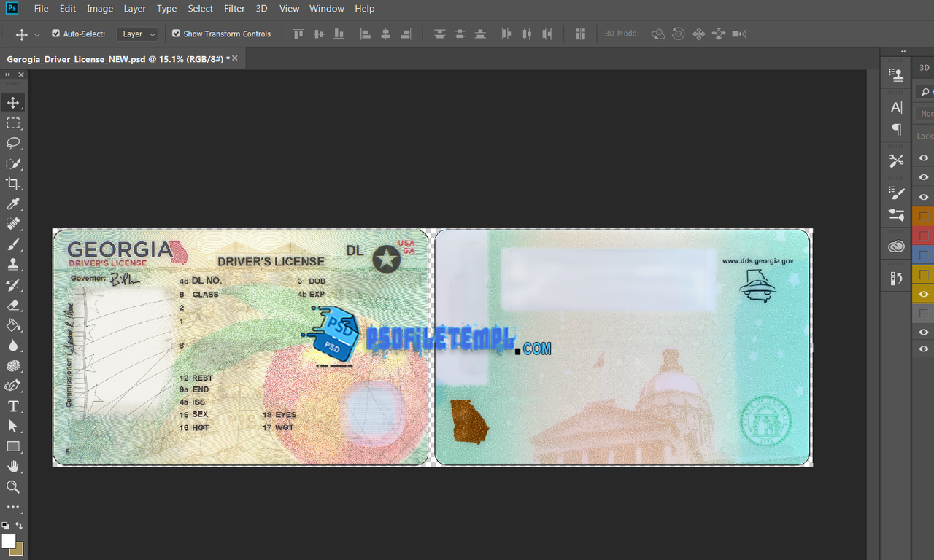934x560 pixels.
Task: Select the Zoom tool
Action: (13, 486)
